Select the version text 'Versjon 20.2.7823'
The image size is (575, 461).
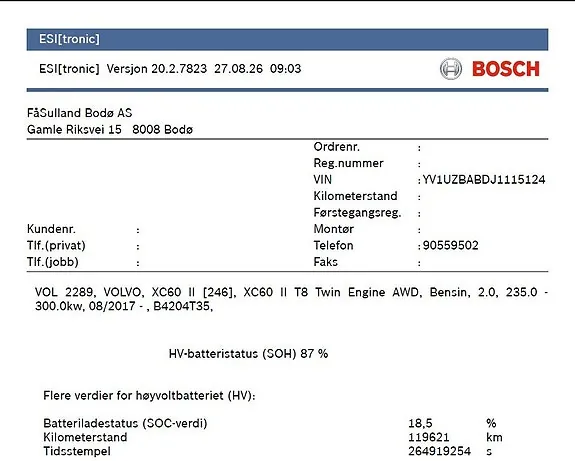pos(157,69)
